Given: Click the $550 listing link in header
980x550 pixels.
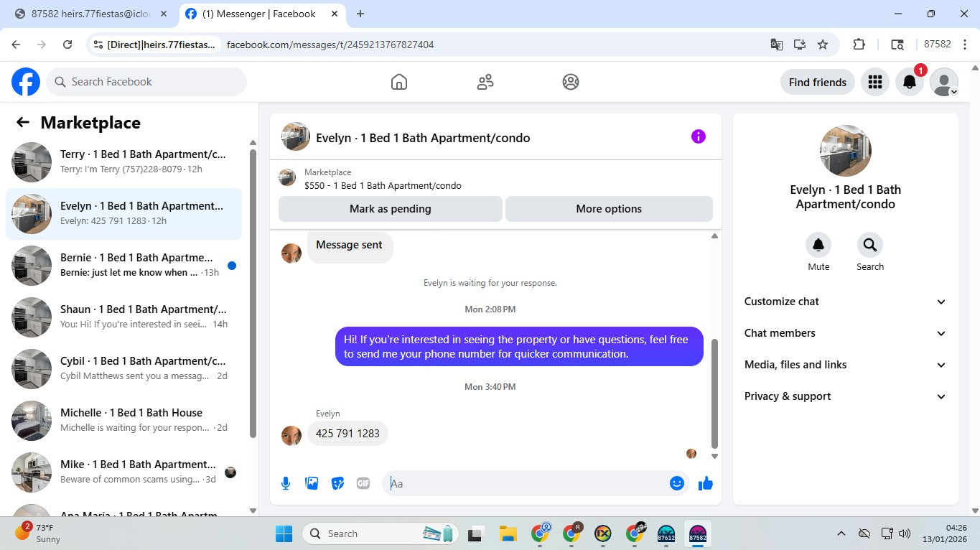Looking at the screenshot, I should coord(383,185).
